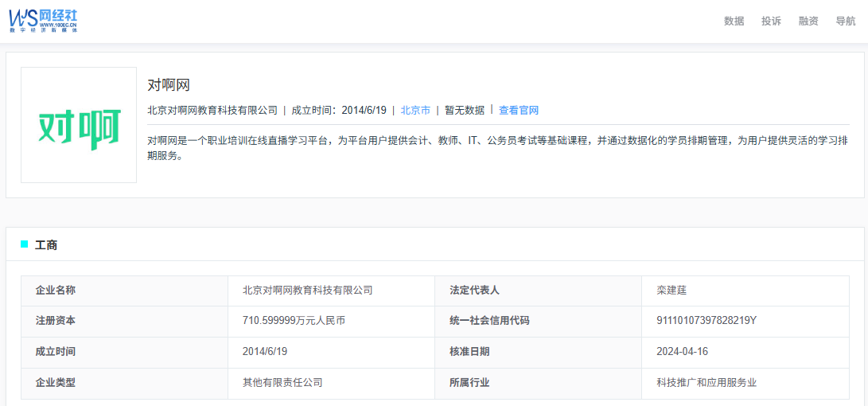Open the 数据 menu
Image resolution: width=868 pixels, height=406 pixels.
click(734, 21)
